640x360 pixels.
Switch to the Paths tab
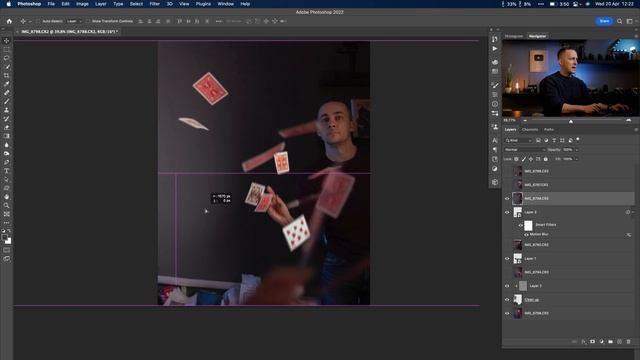[549, 129]
